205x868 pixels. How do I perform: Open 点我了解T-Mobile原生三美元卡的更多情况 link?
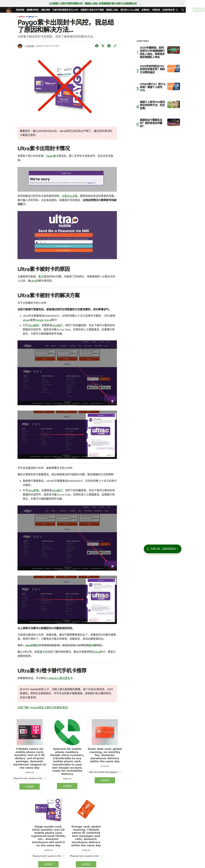pos(43,707)
